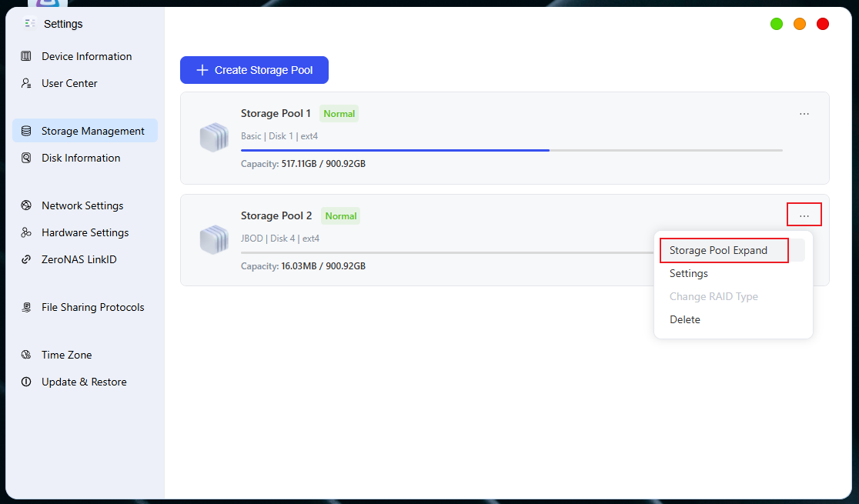Click the File Sharing Protocols icon

25,307
